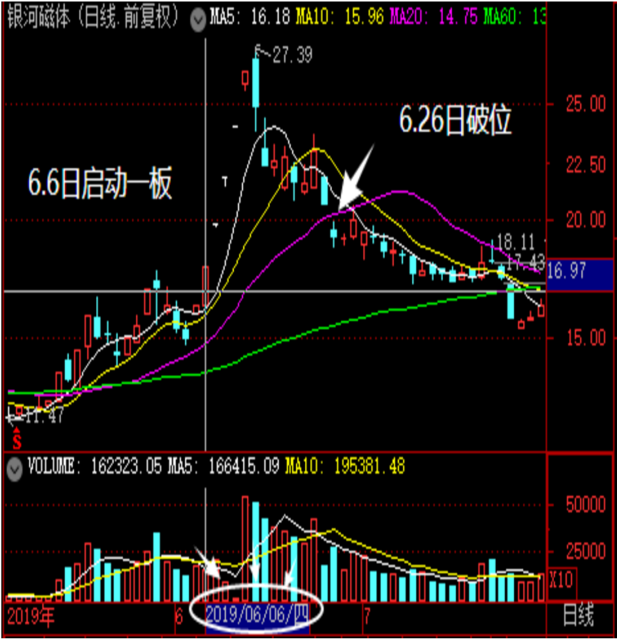Click the 11.47 low price marker
Image resolution: width=617 pixels, height=640 pixels.
click(x=42, y=416)
